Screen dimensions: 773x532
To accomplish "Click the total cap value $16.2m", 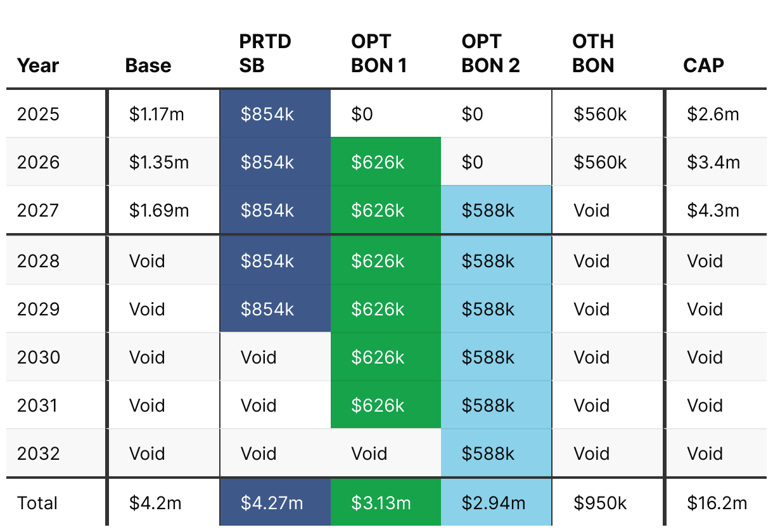I will pos(717,503).
